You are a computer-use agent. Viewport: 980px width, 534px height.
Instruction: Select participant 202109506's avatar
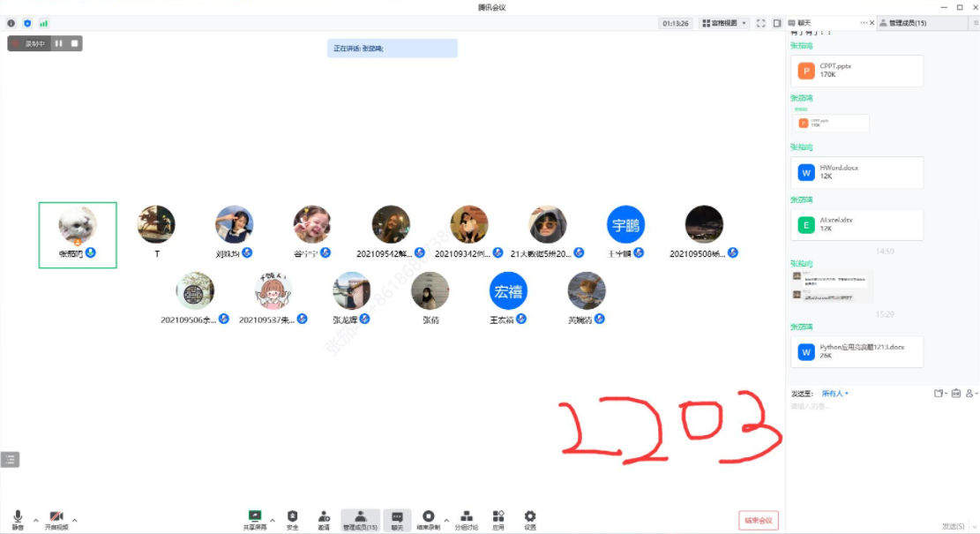(x=195, y=290)
